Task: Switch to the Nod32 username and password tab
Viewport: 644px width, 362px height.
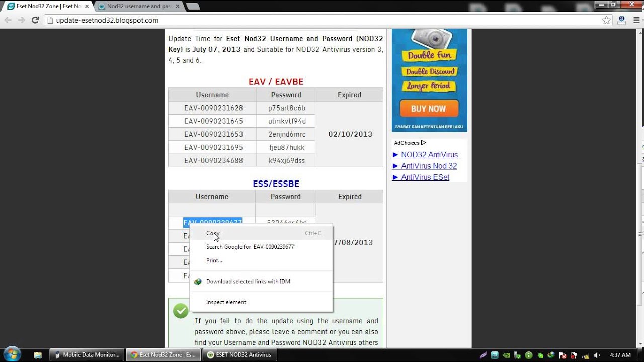Action: click(x=138, y=6)
